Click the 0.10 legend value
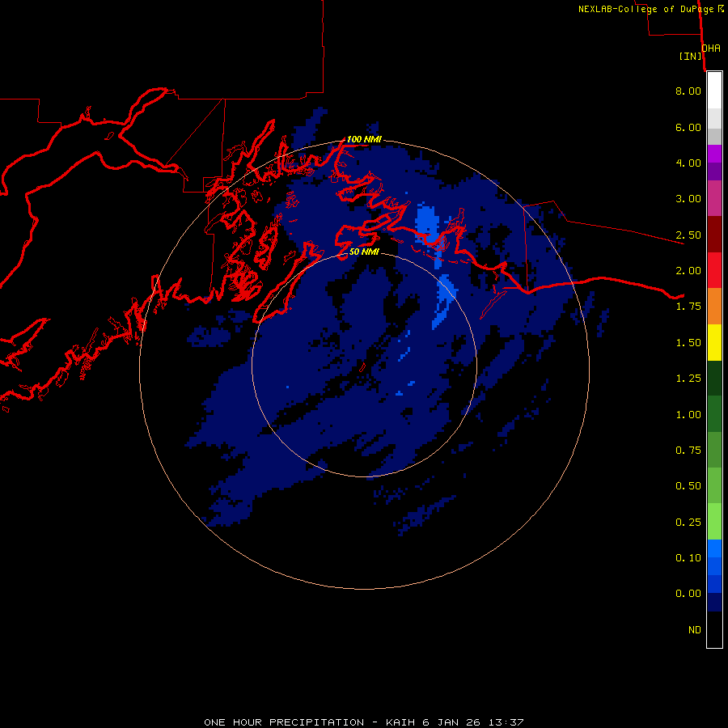Image resolution: width=728 pixels, height=728 pixels. click(688, 558)
